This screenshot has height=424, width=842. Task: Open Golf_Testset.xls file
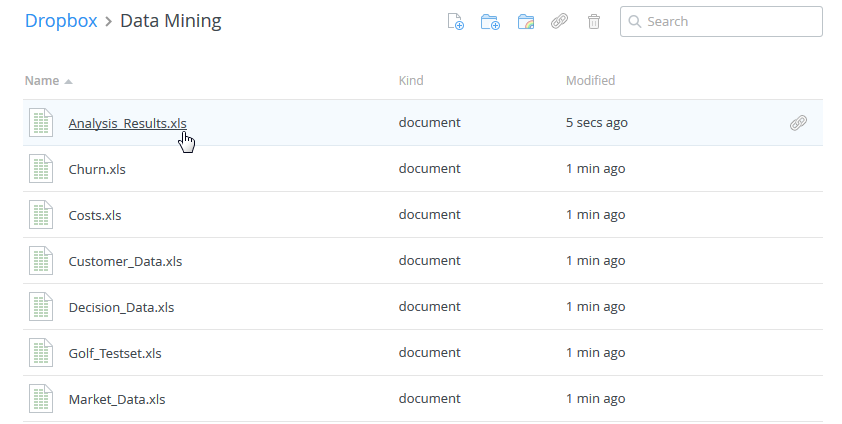pos(115,353)
